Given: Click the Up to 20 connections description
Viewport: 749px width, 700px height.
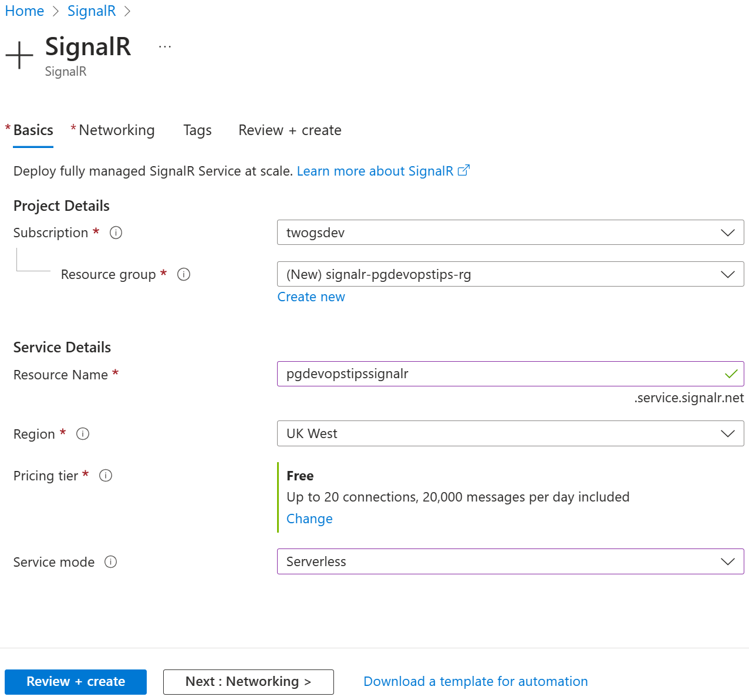Looking at the screenshot, I should (458, 497).
